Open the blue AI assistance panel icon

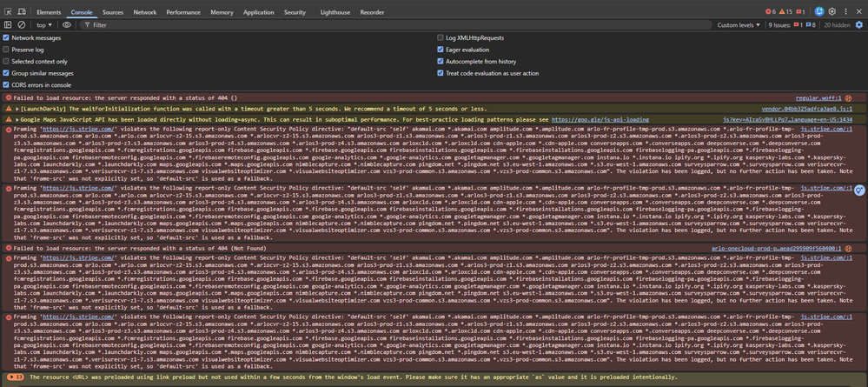click(x=819, y=11)
